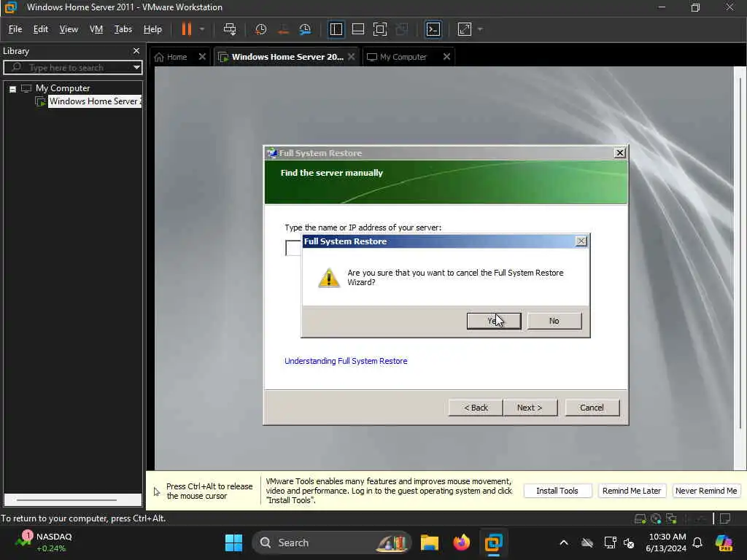Screen dimensions: 747x560
Task: Click the volume muted tray icon
Action: pos(629,542)
